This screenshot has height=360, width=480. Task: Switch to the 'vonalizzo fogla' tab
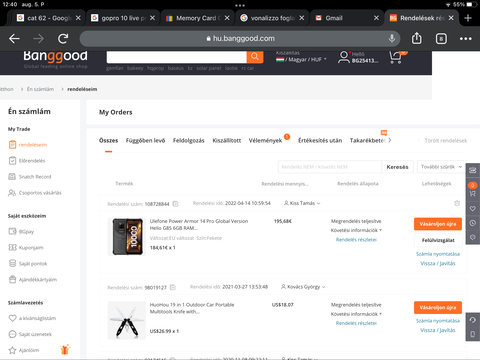pyautogui.click(x=273, y=18)
